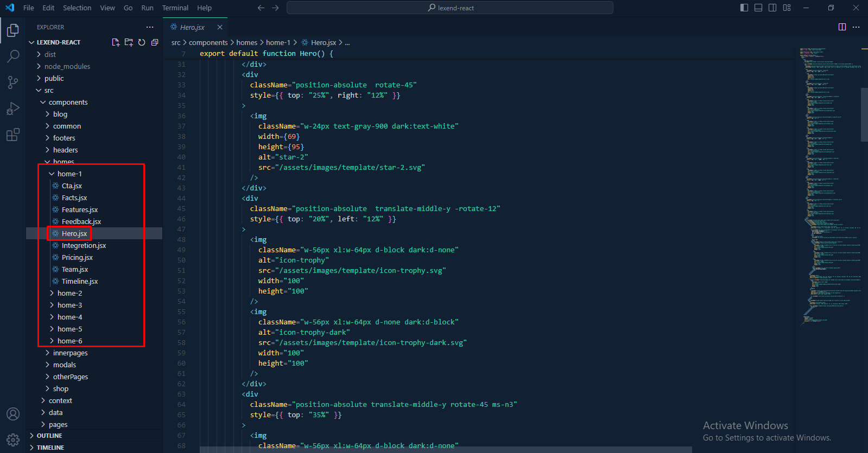Expand the home-2 folder

(69, 293)
